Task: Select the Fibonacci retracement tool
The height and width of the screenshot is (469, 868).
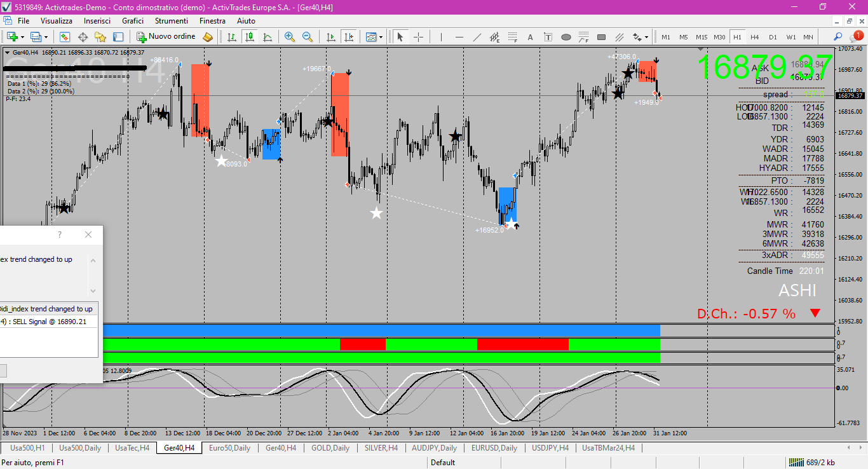Action: point(512,37)
